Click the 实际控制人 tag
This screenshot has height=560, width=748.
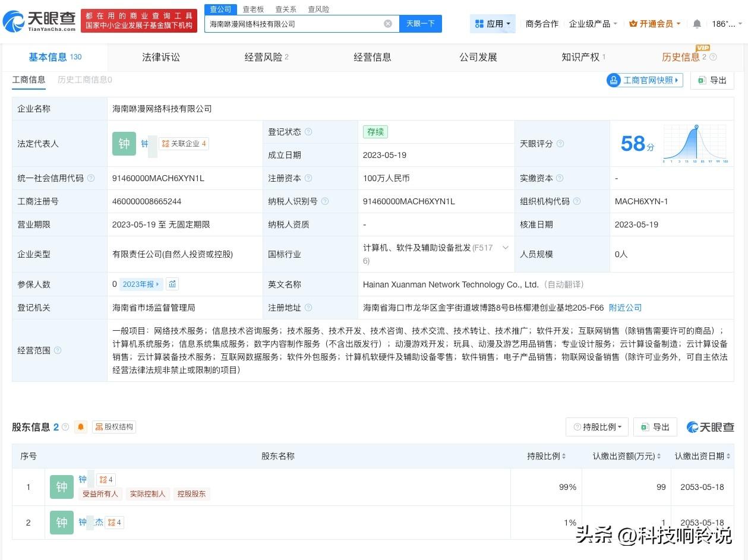click(x=148, y=493)
